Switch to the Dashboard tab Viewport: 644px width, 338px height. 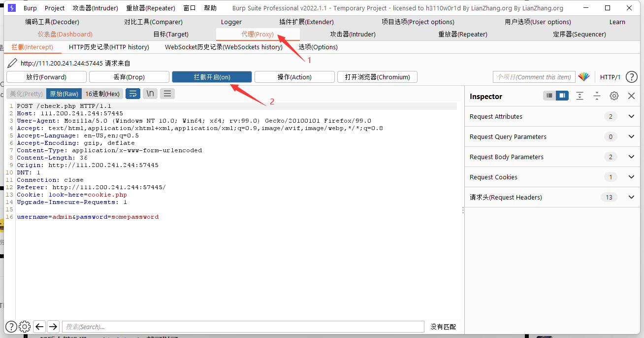pyautogui.click(x=65, y=34)
